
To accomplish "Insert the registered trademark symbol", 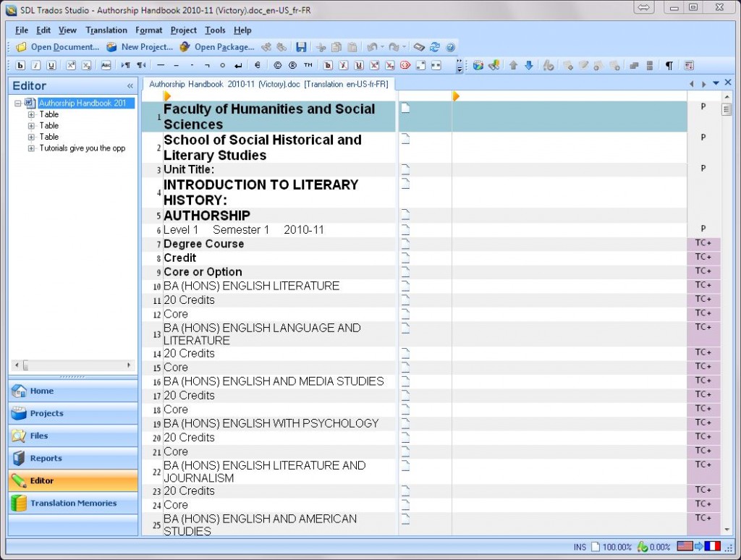I will click(293, 66).
